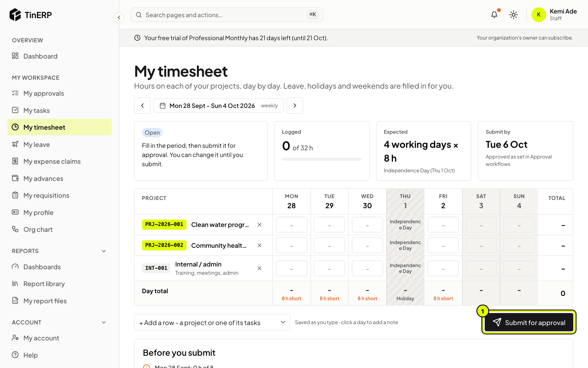
Task: Click Tuesday 29 hours cell for PRJ-2026-002
Action: (330, 245)
